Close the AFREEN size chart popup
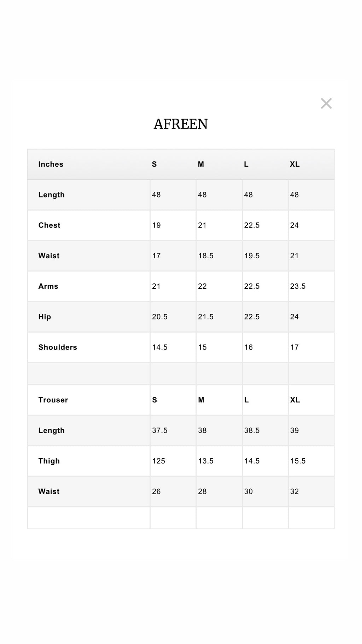This screenshot has height=644, width=362. tap(326, 103)
